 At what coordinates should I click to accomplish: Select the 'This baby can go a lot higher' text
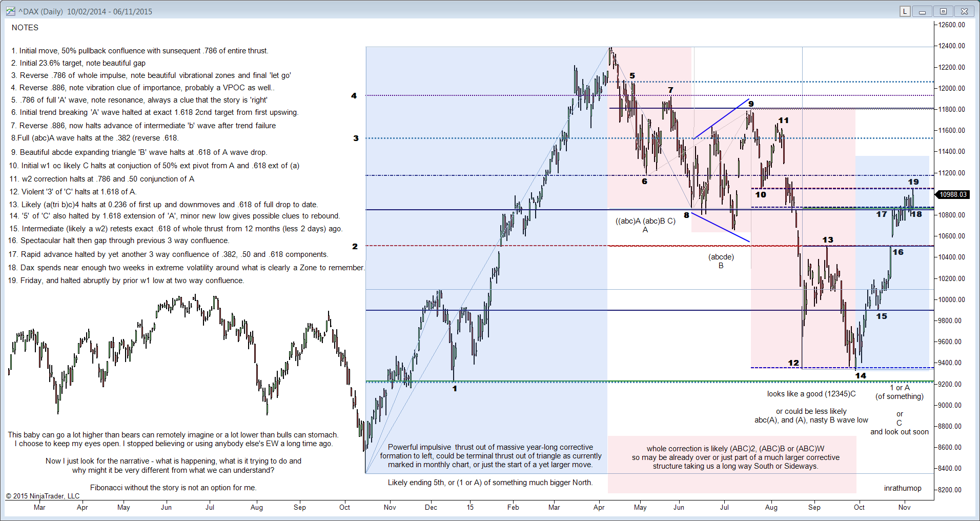[173, 435]
